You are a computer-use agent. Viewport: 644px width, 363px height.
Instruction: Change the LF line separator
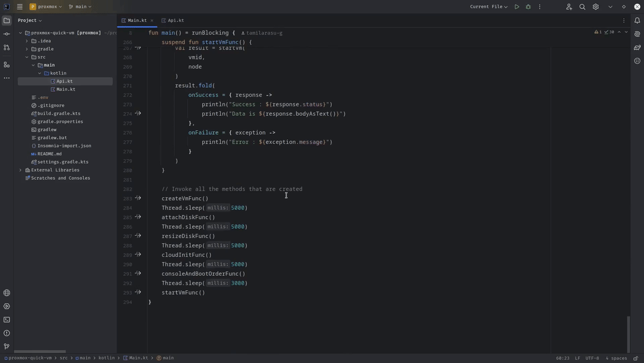[x=577, y=358]
